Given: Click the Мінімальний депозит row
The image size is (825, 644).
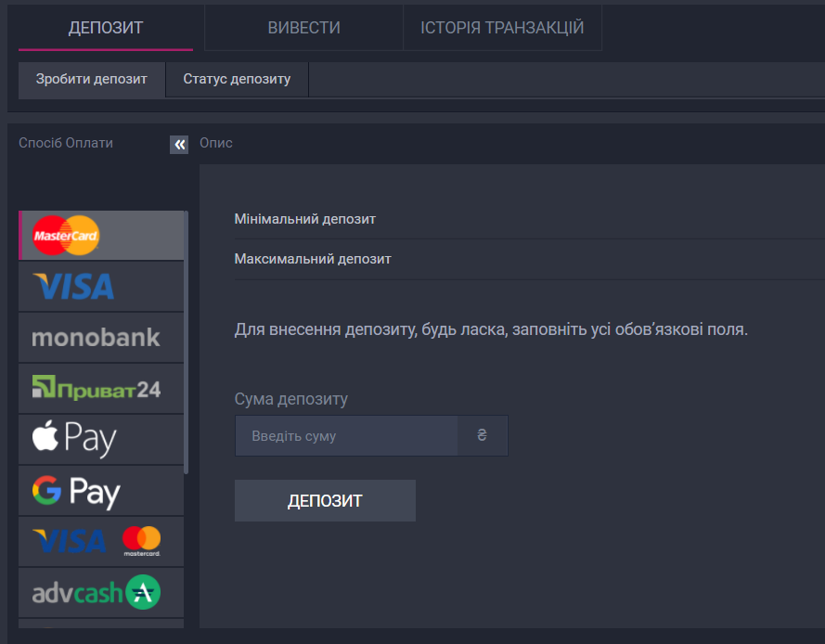Looking at the screenshot, I should (x=529, y=219).
